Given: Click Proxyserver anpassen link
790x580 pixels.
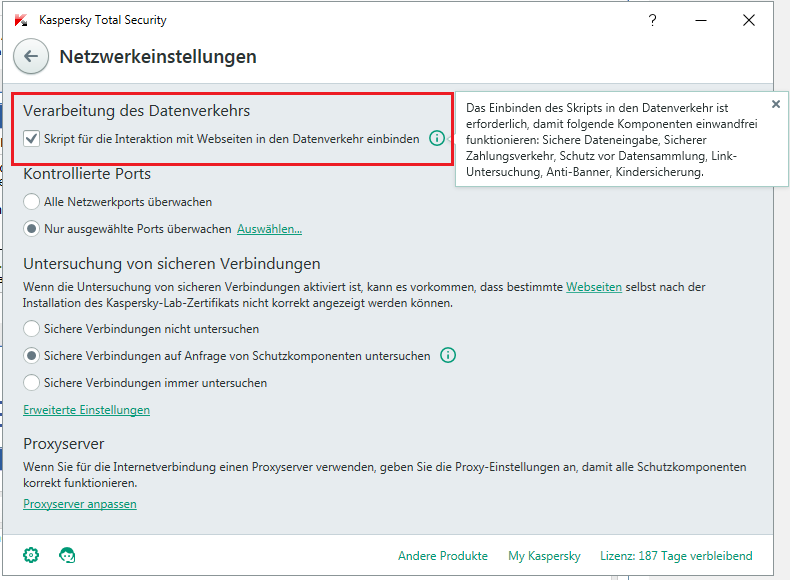Looking at the screenshot, I should tap(80, 504).
